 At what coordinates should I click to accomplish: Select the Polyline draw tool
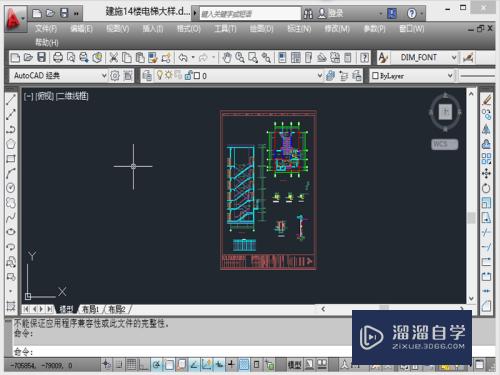11,129
